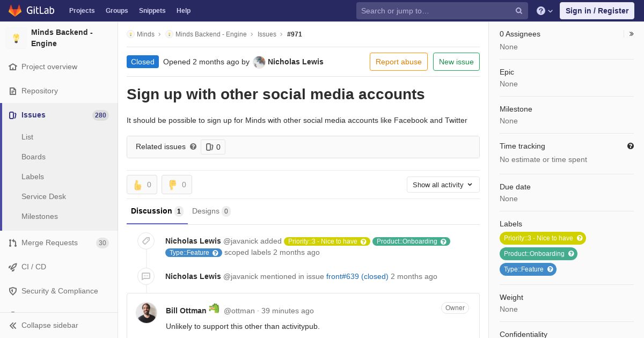Click the New issue button
The image size is (644, 338).
tap(456, 62)
